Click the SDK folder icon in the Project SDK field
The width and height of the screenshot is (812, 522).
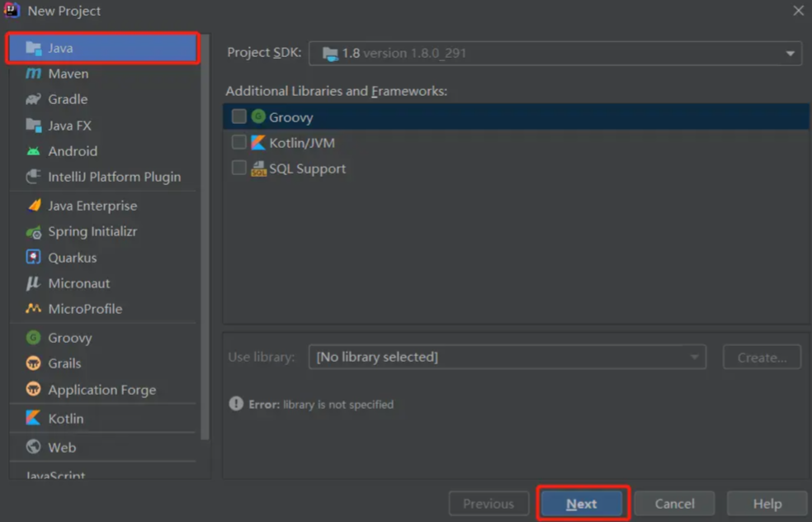coord(330,54)
